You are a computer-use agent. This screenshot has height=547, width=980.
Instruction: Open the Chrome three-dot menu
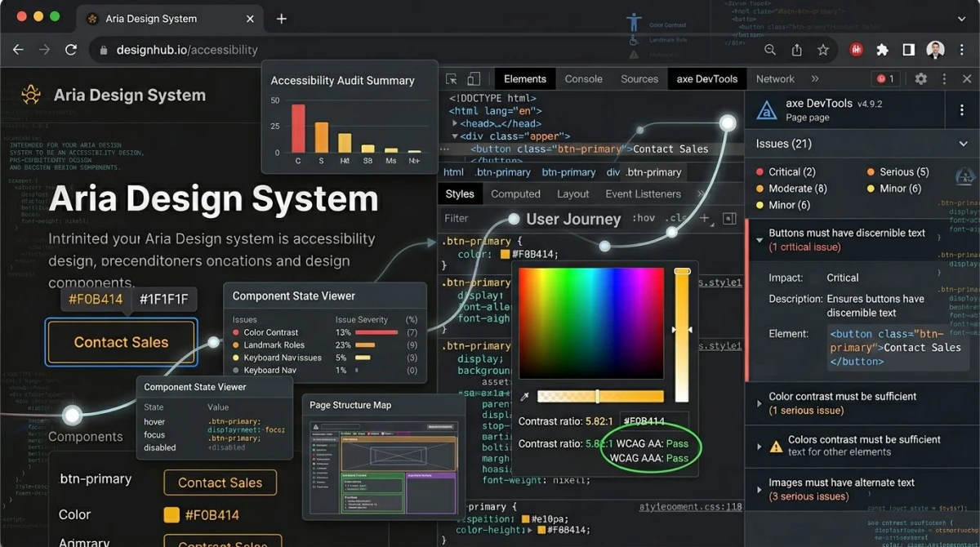coord(962,50)
